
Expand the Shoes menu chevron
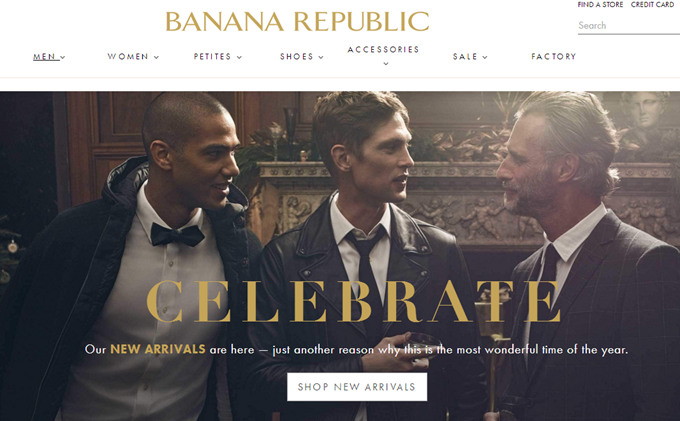point(321,57)
